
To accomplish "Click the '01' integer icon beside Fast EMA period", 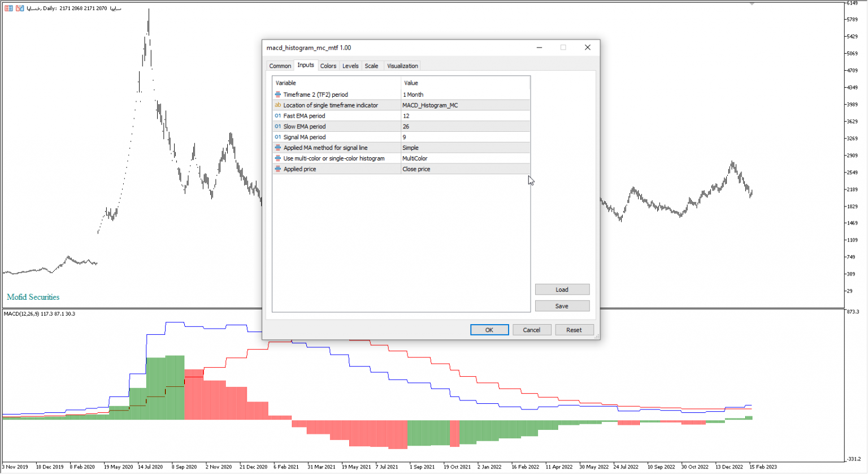I will click(277, 115).
